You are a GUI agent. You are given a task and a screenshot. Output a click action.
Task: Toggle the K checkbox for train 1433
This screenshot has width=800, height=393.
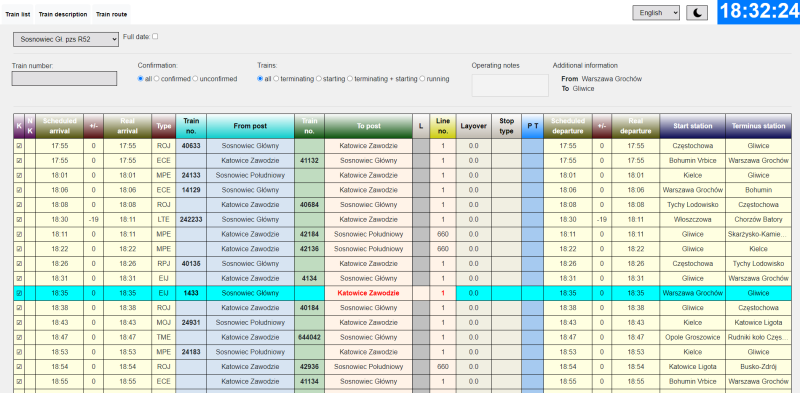pos(19,293)
